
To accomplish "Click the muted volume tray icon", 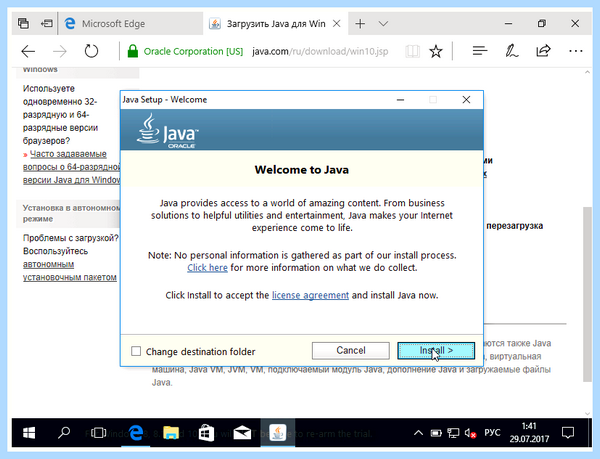I will click(x=470, y=433).
